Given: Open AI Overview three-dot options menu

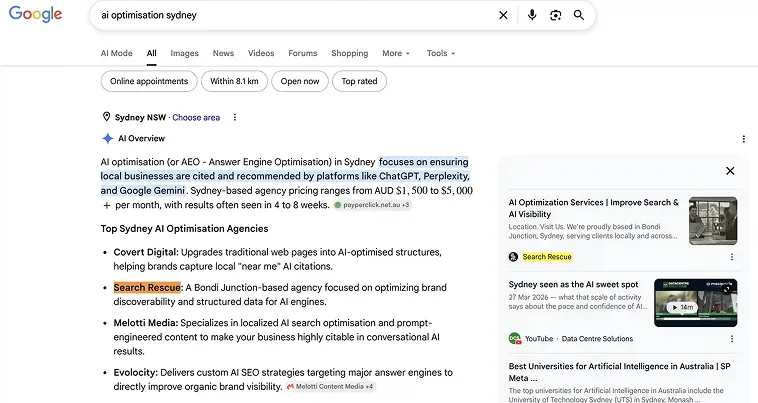Looking at the screenshot, I should pos(743,139).
